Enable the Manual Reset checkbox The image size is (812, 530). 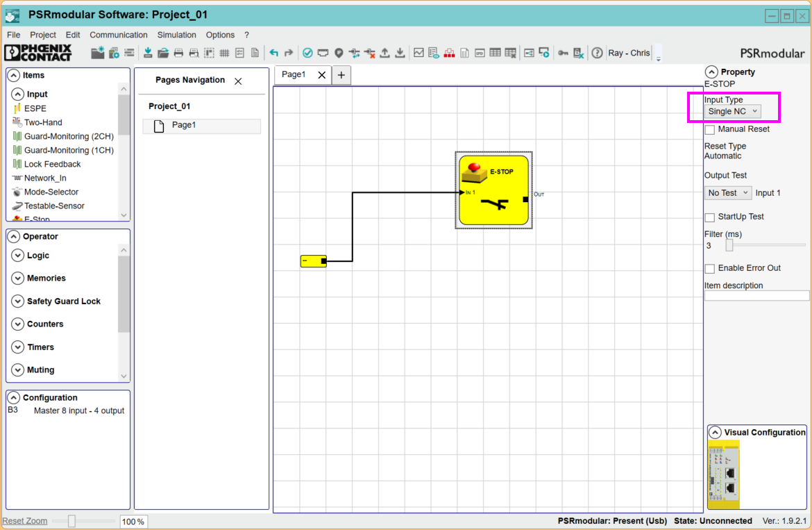(x=710, y=129)
